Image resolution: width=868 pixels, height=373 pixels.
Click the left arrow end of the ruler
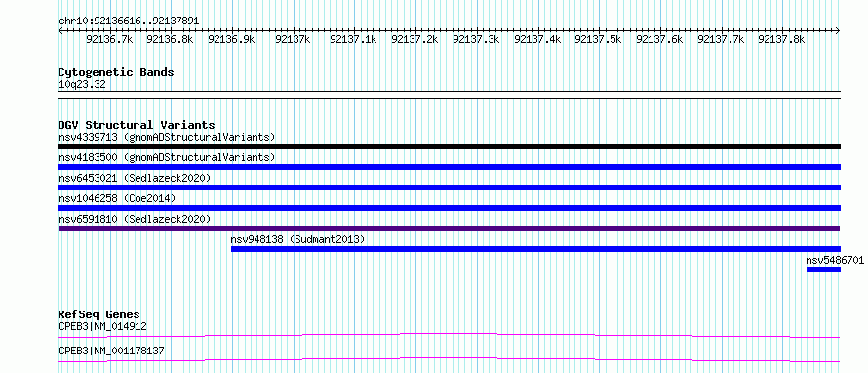pos(60,31)
